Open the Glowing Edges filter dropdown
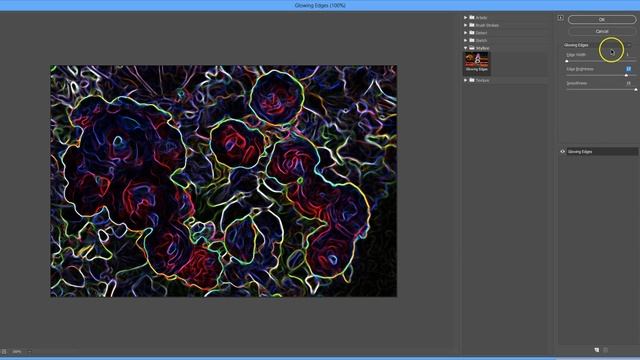The width and height of the screenshot is (640, 360). (x=597, y=45)
